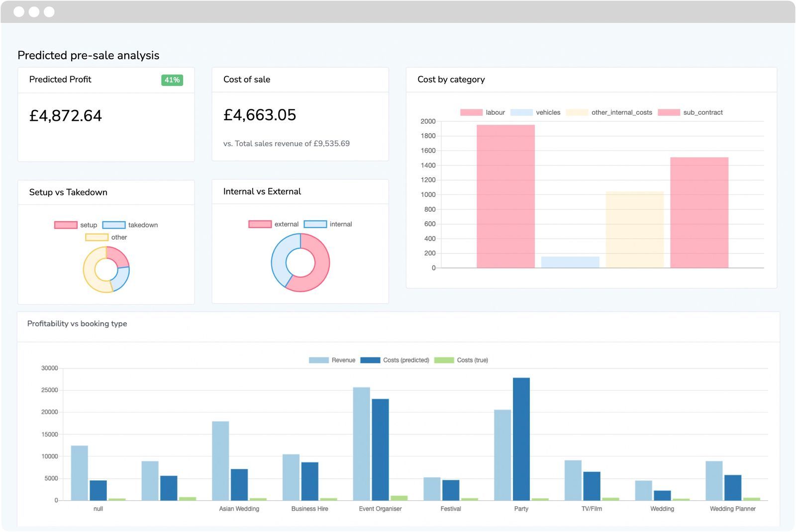
Task: Click the labour bar in Cost by category
Action: point(505,196)
